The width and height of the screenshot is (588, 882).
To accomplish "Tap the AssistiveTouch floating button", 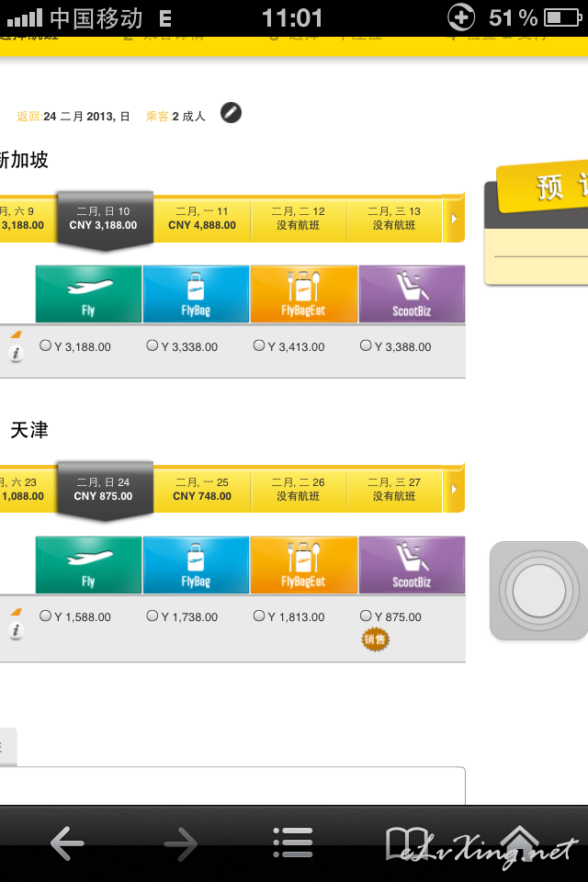I will tap(538, 591).
